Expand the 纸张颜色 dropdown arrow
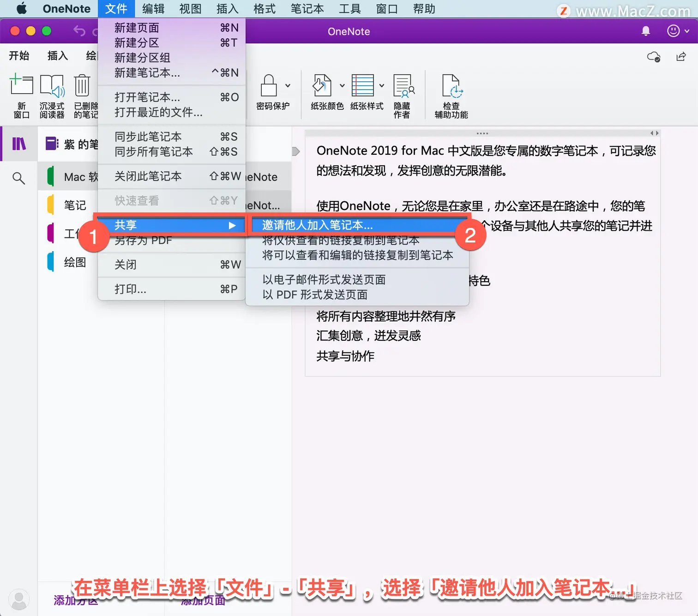Image resolution: width=698 pixels, height=616 pixels. coord(342,85)
